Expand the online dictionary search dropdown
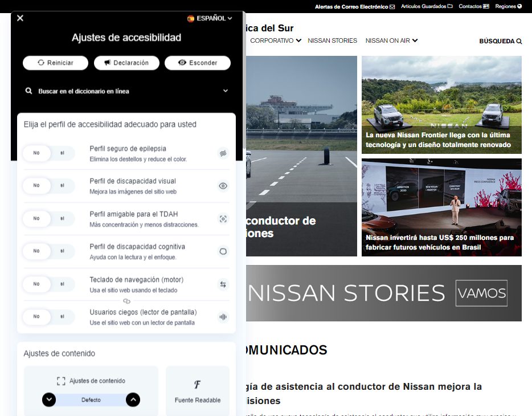The width and height of the screenshot is (532, 416). coord(226,91)
